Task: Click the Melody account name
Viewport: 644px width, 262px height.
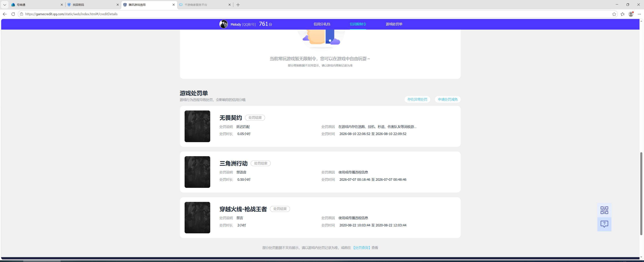Action: tap(236, 24)
